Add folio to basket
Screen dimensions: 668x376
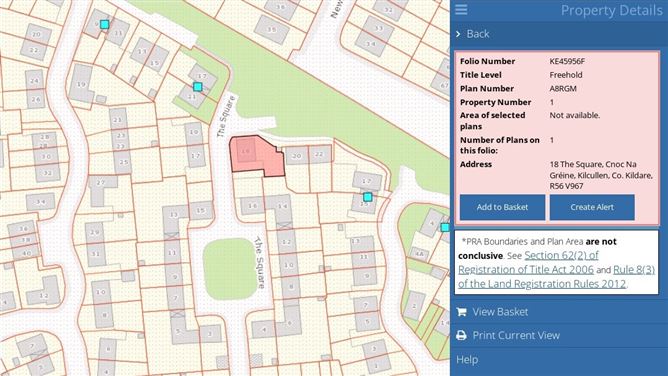coord(502,207)
